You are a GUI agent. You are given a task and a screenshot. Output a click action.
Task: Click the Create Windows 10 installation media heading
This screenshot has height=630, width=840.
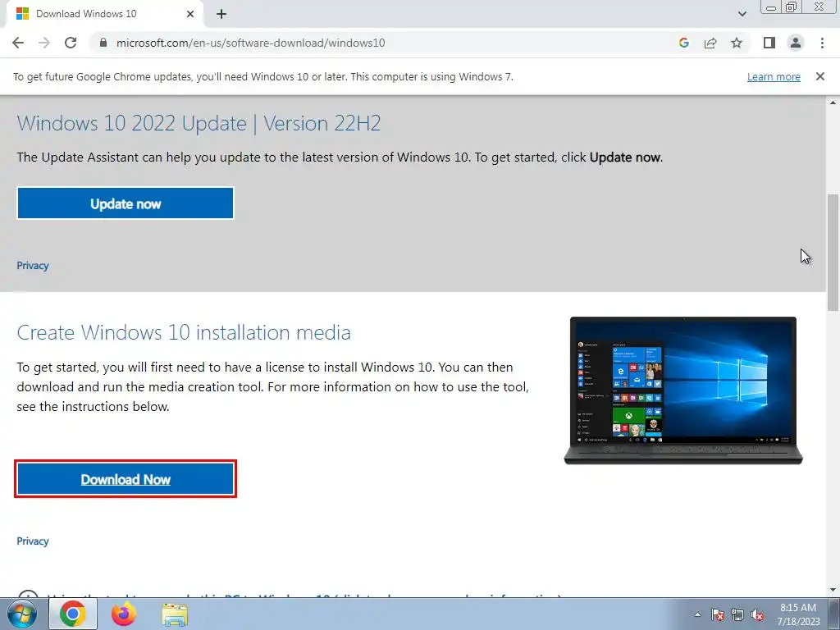point(184,332)
